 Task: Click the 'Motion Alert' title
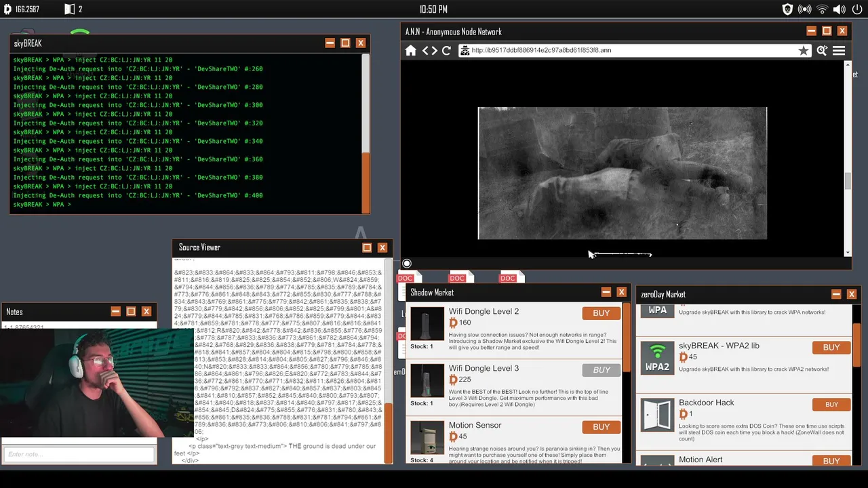tap(701, 460)
